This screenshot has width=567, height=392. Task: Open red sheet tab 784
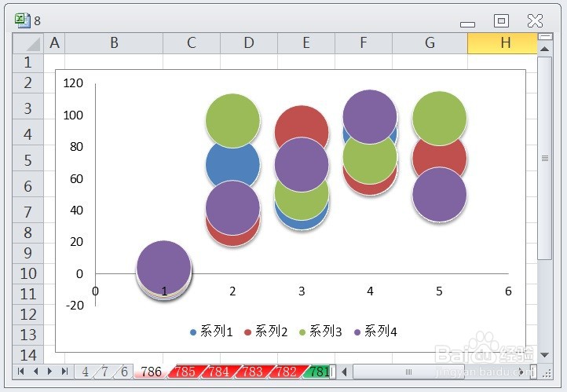tap(219, 372)
